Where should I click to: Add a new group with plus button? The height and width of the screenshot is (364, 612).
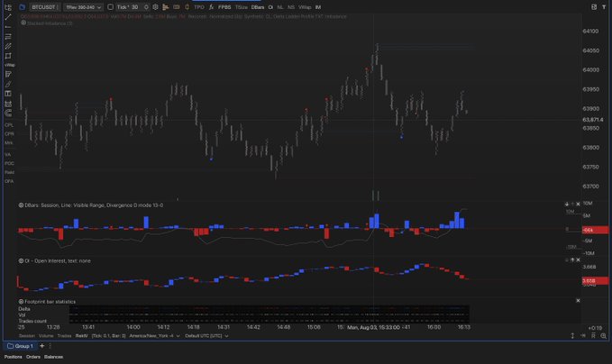42,346
